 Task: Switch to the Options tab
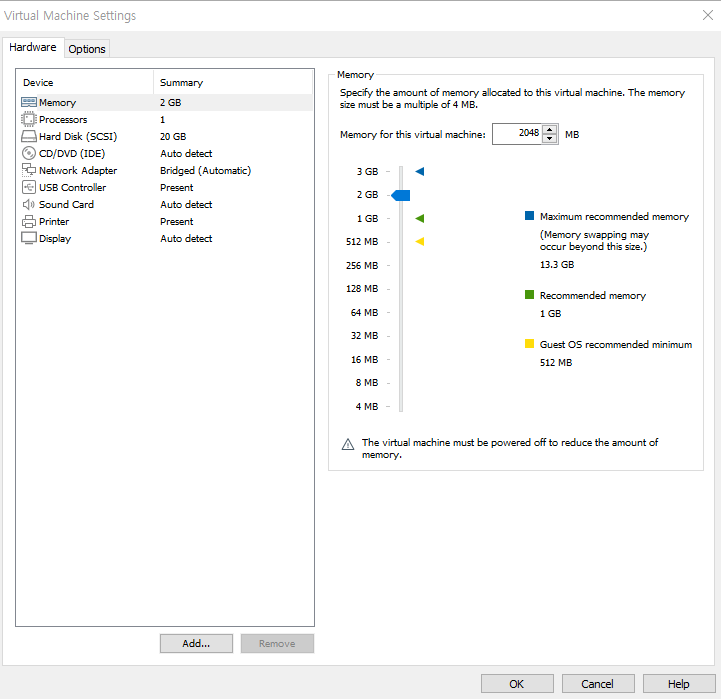[87, 49]
